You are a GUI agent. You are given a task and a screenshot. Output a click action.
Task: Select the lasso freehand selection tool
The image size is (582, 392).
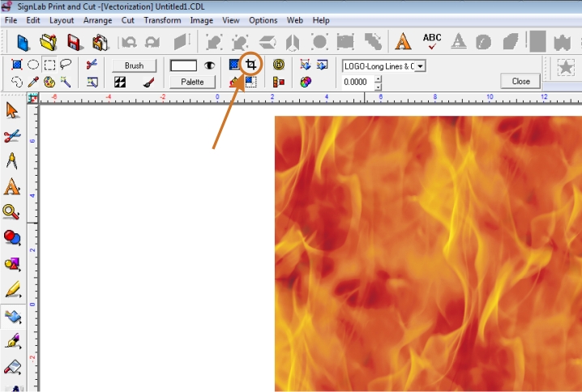pyautogui.click(x=66, y=65)
